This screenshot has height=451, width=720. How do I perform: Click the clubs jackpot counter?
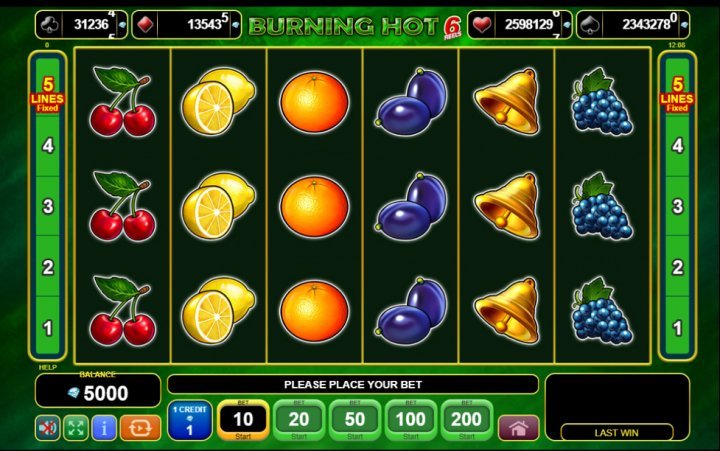81,25
